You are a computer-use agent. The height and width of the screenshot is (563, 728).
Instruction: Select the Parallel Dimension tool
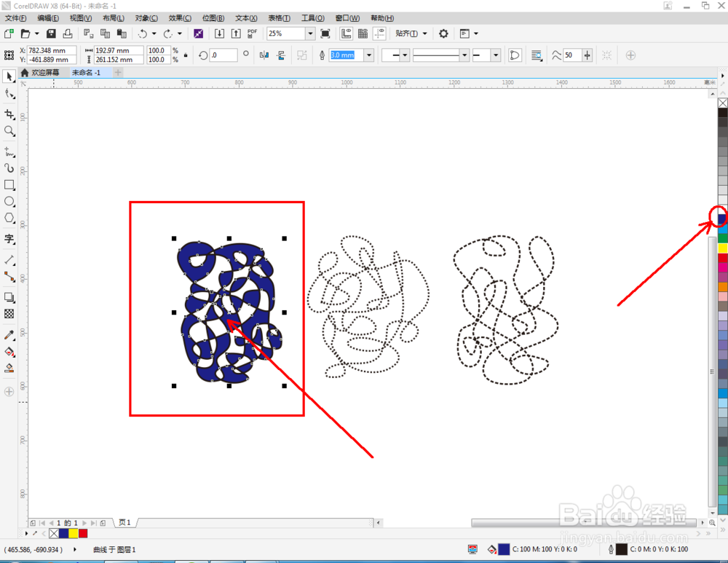pyautogui.click(x=9, y=260)
